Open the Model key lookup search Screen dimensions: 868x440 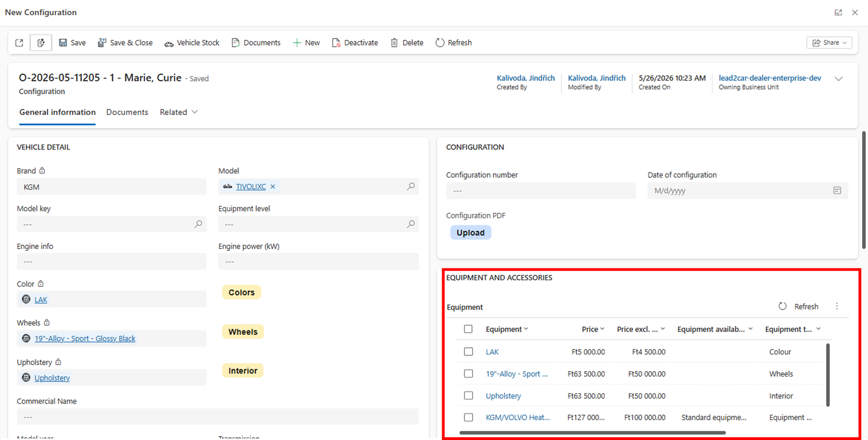click(199, 224)
